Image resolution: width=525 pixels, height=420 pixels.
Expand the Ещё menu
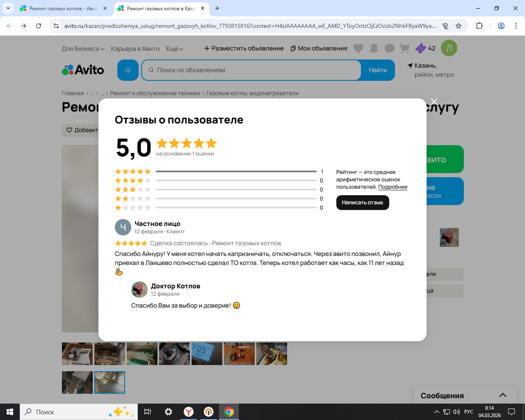pos(175,49)
